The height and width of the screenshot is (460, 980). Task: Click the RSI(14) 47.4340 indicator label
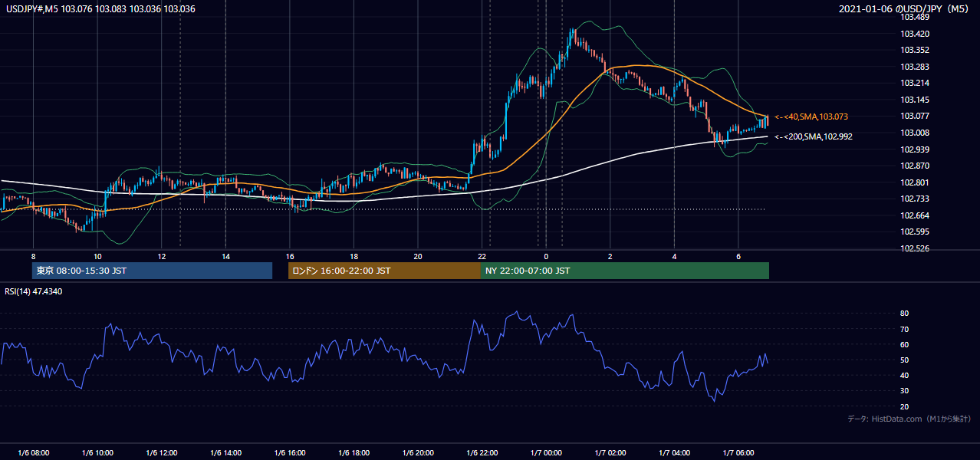(x=34, y=291)
